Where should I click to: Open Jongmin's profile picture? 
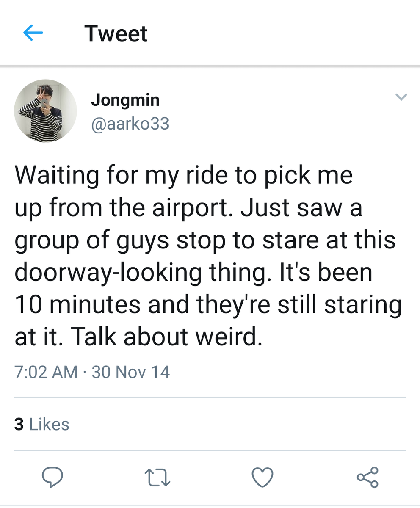point(45,110)
